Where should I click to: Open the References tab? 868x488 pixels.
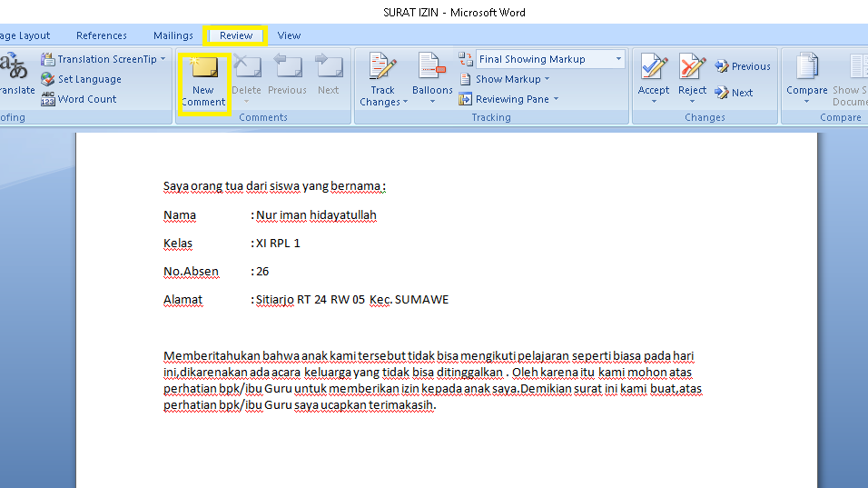(102, 35)
